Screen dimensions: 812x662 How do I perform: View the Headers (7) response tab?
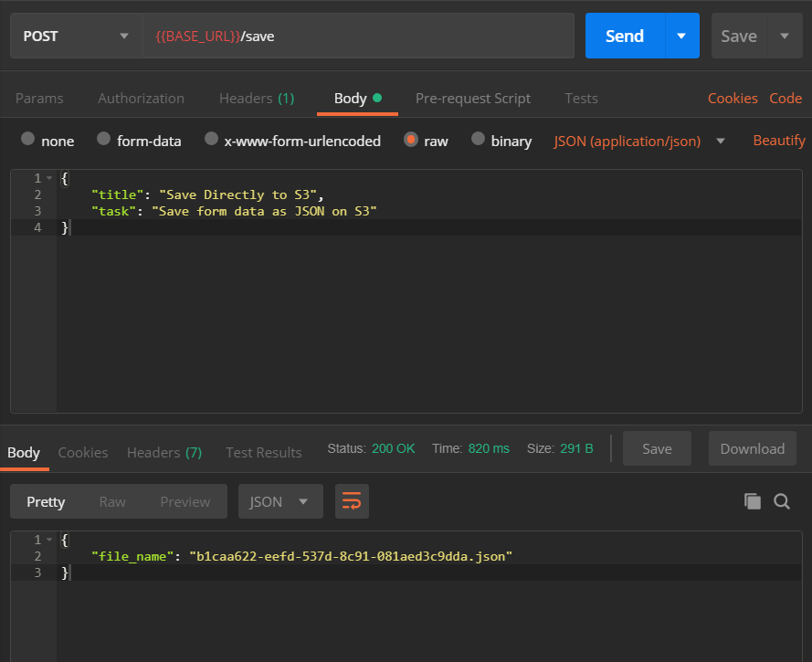163,452
